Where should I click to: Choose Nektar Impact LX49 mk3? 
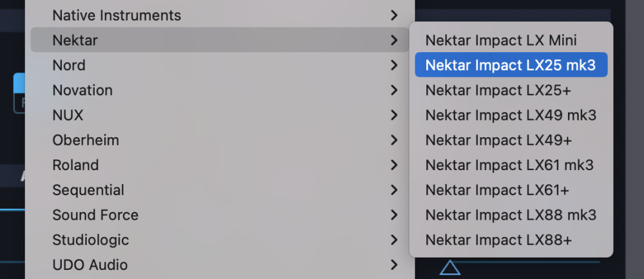(x=511, y=115)
